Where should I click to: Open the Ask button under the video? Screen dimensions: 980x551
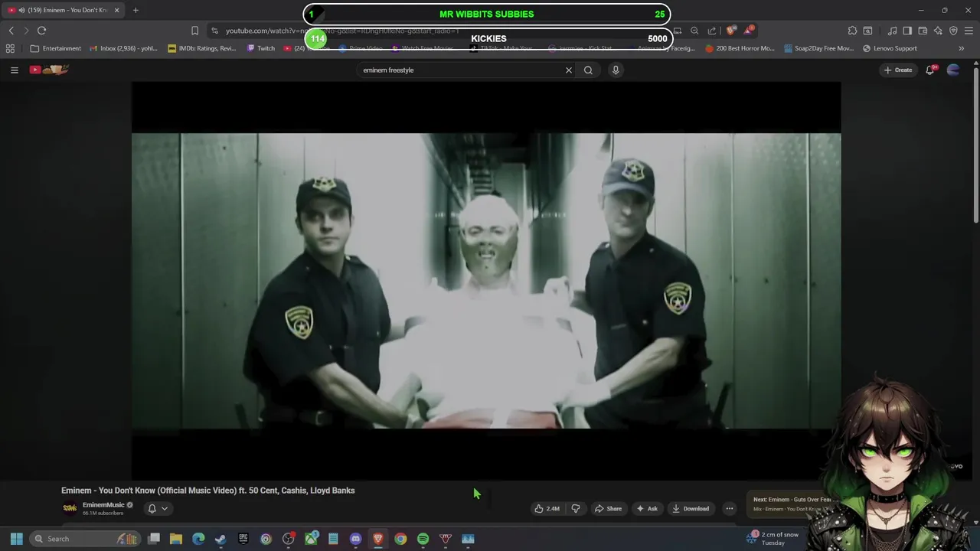coord(647,508)
